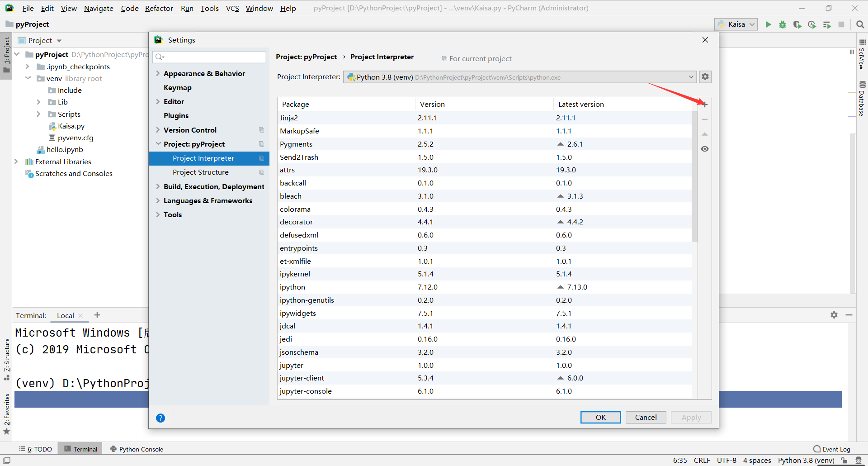Start debugging with the green bug icon
This screenshot has height=466, width=868.
tap(783, 24)
